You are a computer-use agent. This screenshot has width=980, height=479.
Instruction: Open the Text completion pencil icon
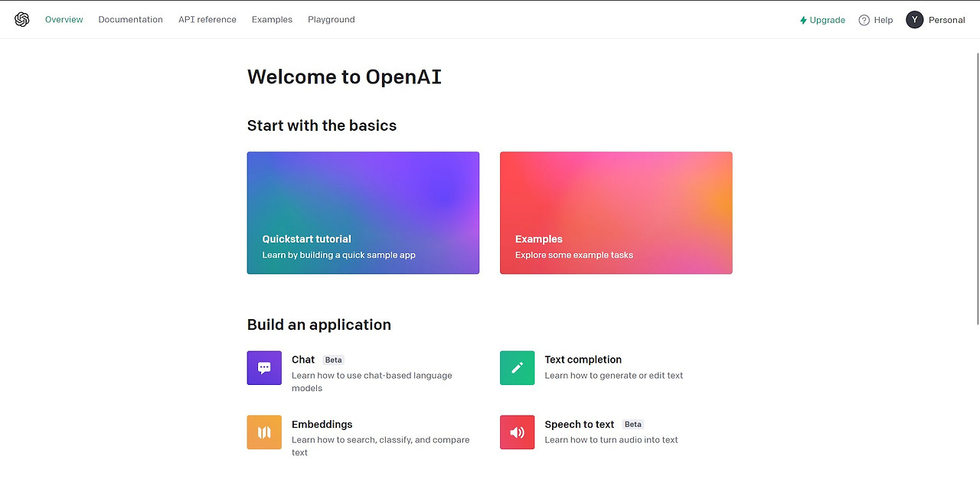click(518, 368)
